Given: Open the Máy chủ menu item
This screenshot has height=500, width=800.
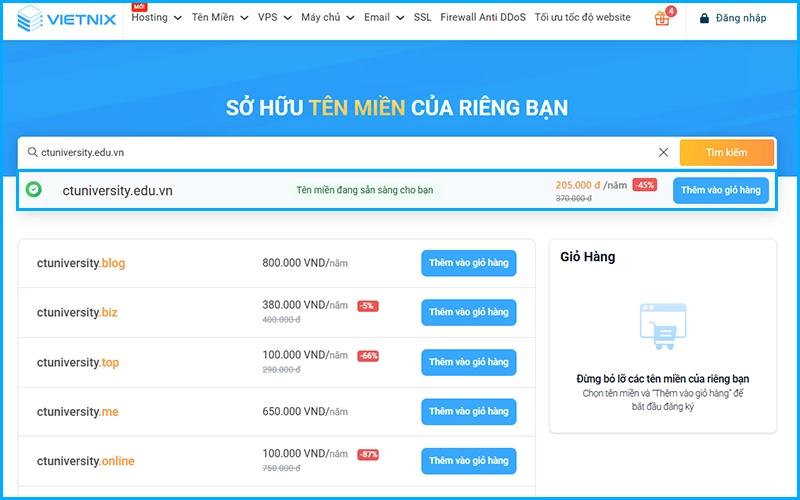Looking at the screenshot, I should tap(320, 17).
